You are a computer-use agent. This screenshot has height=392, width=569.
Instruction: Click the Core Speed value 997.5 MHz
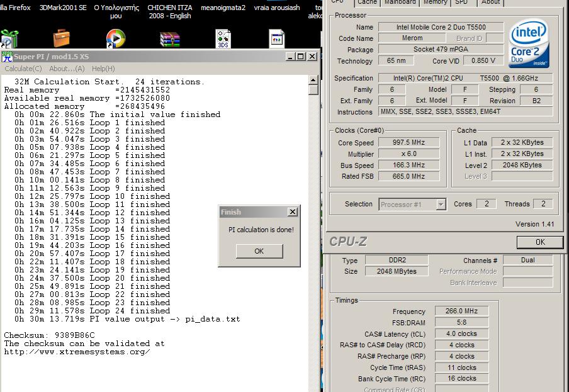point(408,142)
